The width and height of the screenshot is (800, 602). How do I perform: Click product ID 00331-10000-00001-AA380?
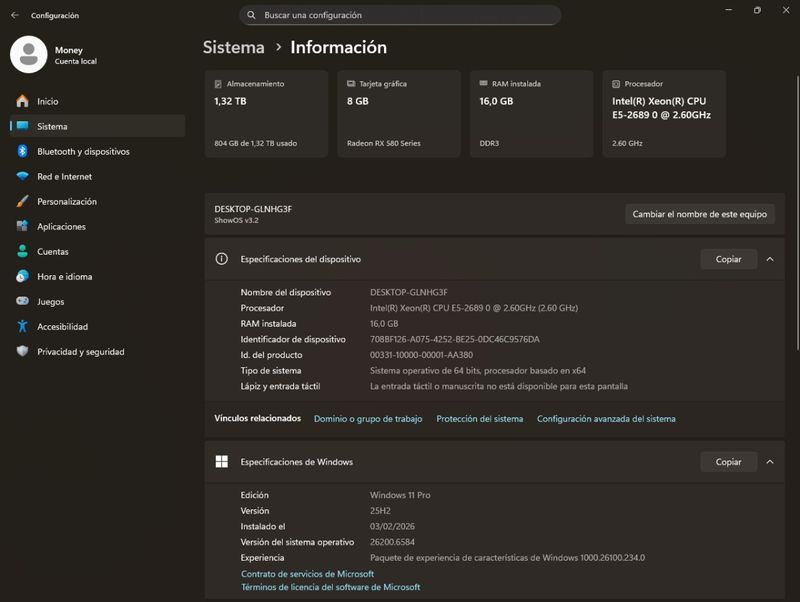coord(421,355)
